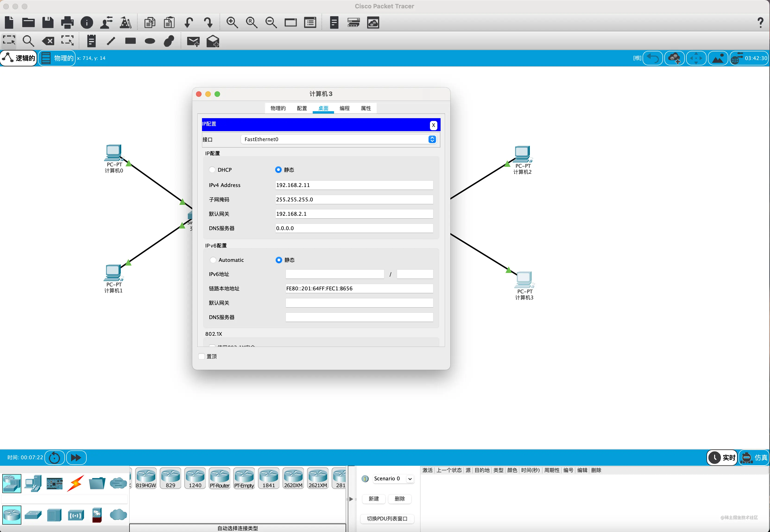
Task: Open the network information icon
Action: click(x=87, y=22)
